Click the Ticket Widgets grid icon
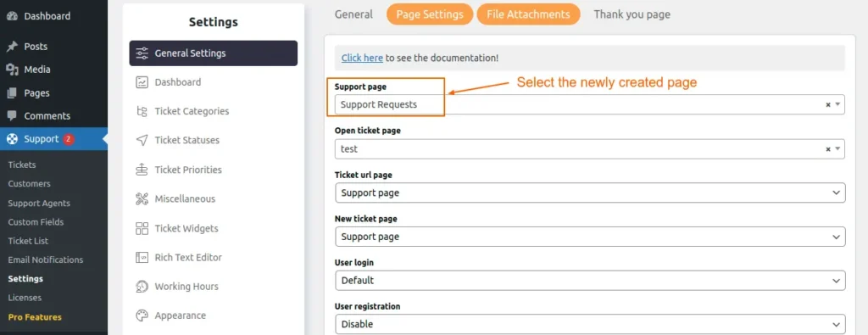Screen dimensions: 868x335 point(142,228)
